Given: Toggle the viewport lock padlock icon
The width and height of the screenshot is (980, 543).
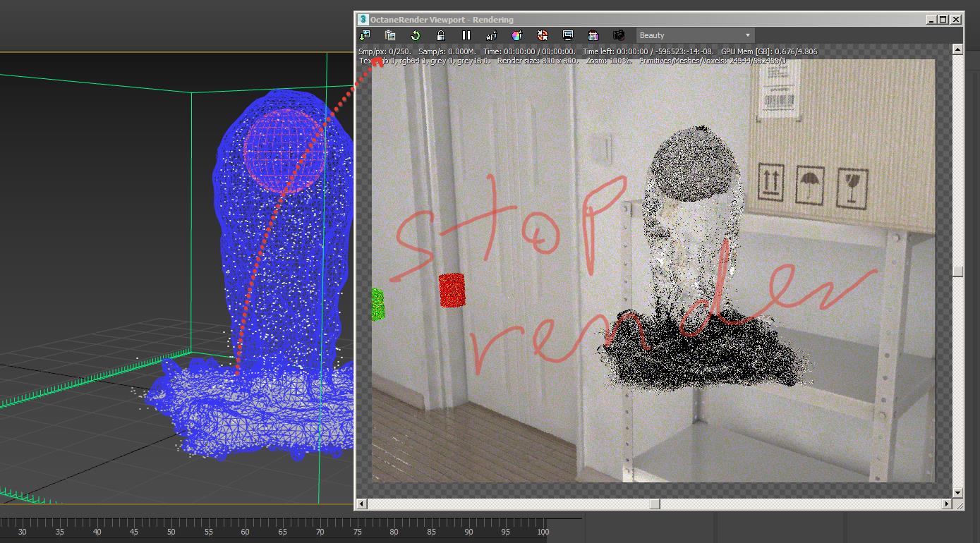Looking at the screenshot, I should point(441,35).
